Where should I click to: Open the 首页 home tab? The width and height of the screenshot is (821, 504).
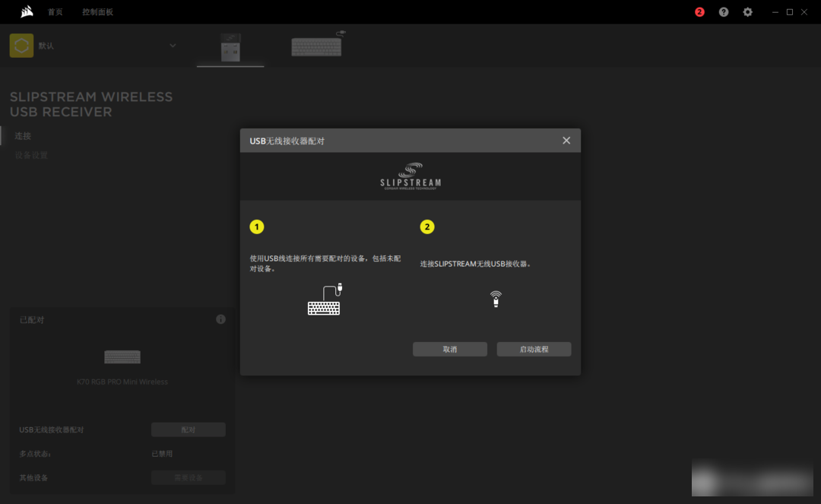point(55,12)
